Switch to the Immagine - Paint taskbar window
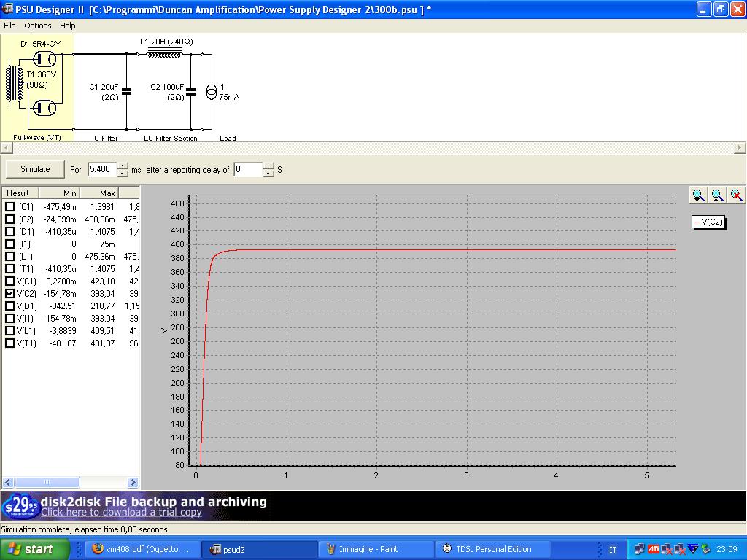This screenshot has width=747, height=560. click(x=376, y=549)
